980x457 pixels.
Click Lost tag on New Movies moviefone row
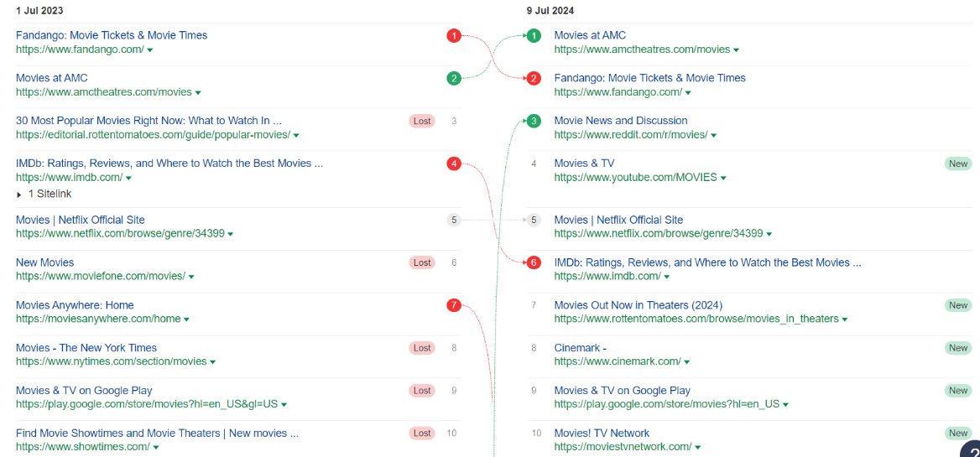pos(423,262)
